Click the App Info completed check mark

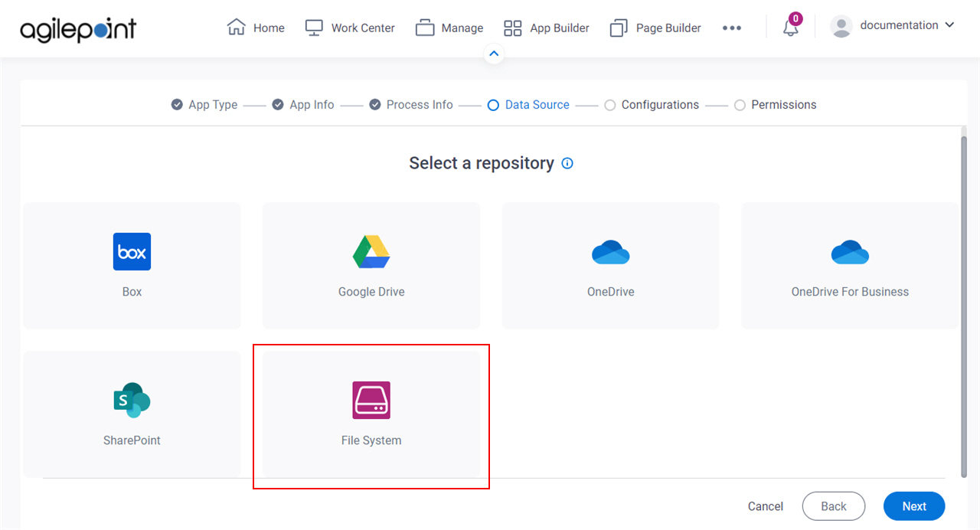pos(278,105)
